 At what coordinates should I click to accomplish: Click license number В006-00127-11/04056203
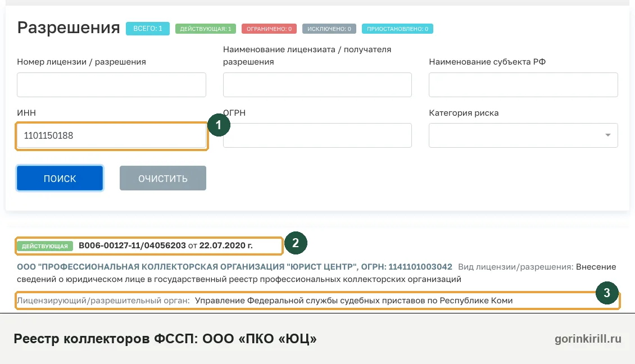[x=132, y=245]
